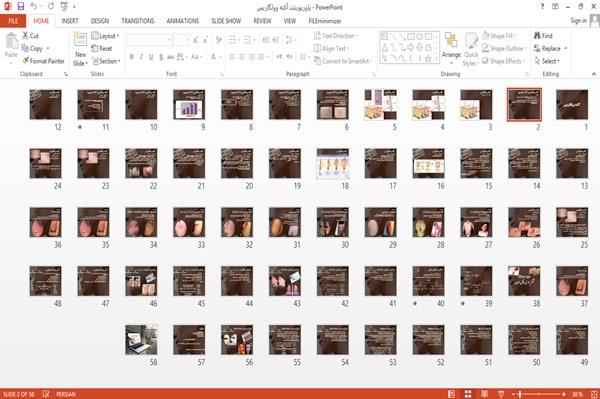600x399 pixels.
Task: Save the presentation from quick access toolbar
Action: coord(21,7)
